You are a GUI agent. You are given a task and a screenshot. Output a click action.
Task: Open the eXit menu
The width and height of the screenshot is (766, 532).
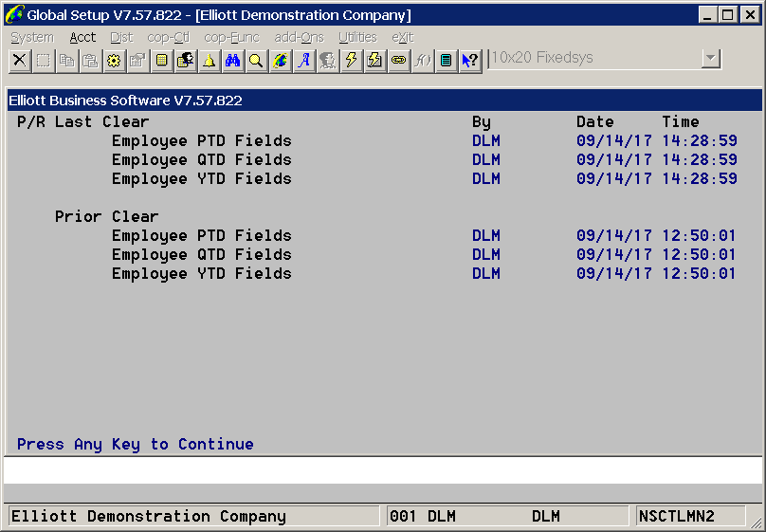[403, 38]
